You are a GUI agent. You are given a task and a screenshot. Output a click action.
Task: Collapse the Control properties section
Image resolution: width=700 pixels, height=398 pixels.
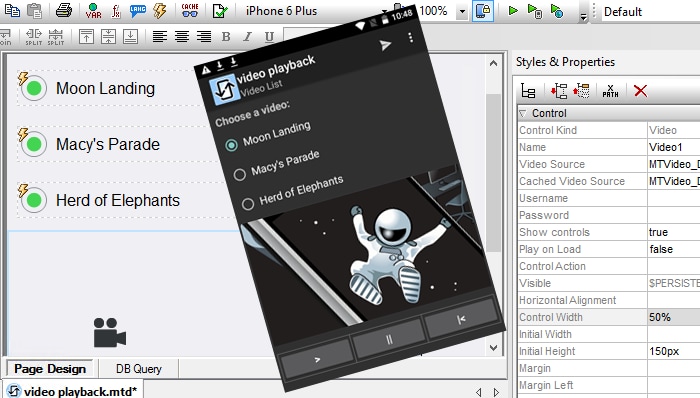tap(523, 113)
